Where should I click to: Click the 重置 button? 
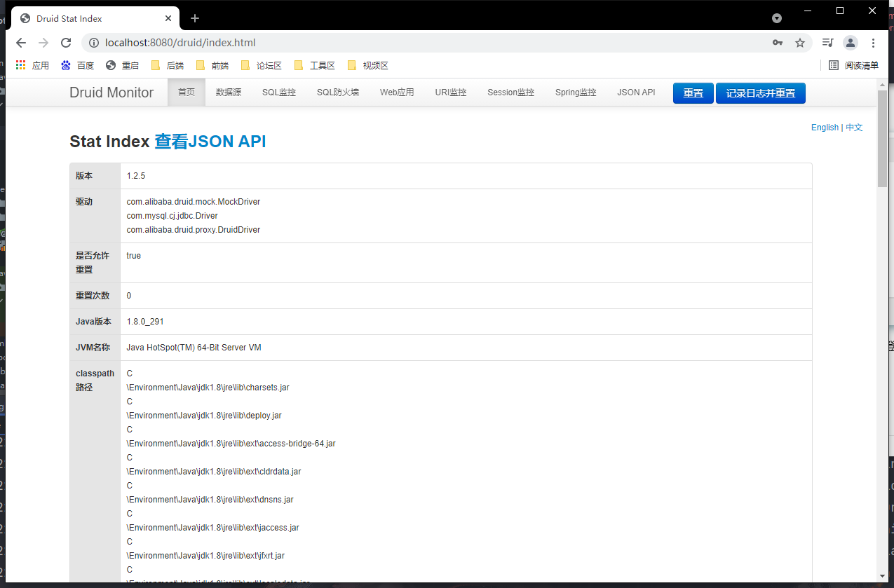(x=693, y=93)
